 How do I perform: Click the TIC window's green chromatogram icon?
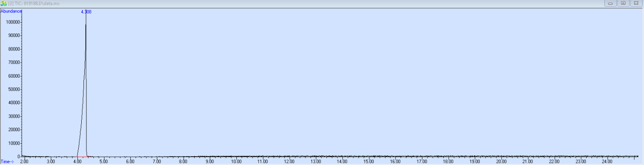3,3
